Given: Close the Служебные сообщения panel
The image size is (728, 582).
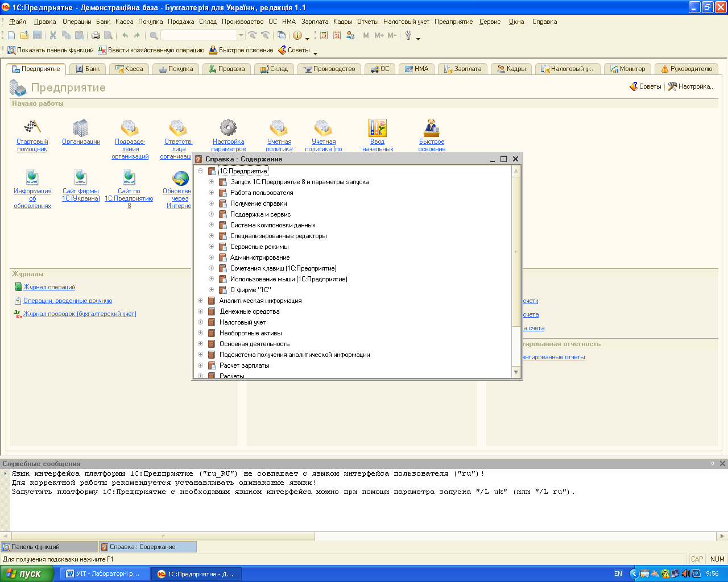Looking at the screenshot, I should pyautogui.click(x=722, y=463).
